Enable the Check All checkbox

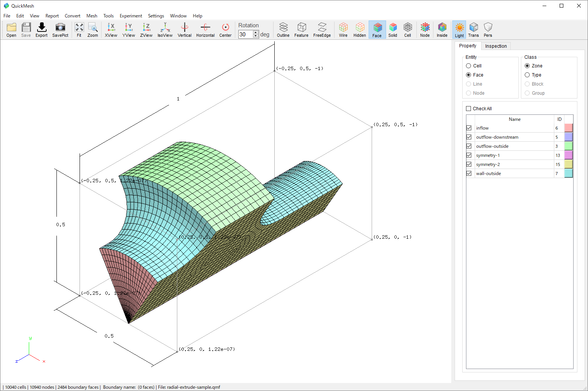pos(469,109)
